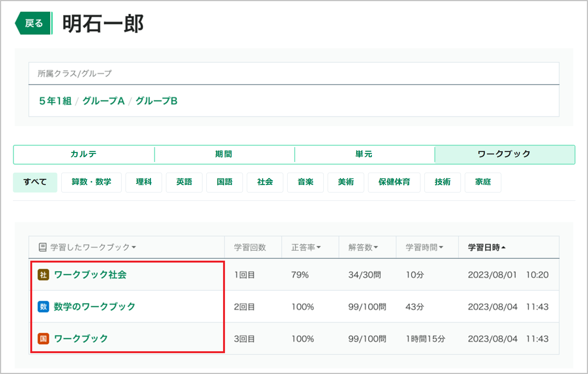Filter by 音楽 subject
This screenshot has width=588, height=374.
305,182
